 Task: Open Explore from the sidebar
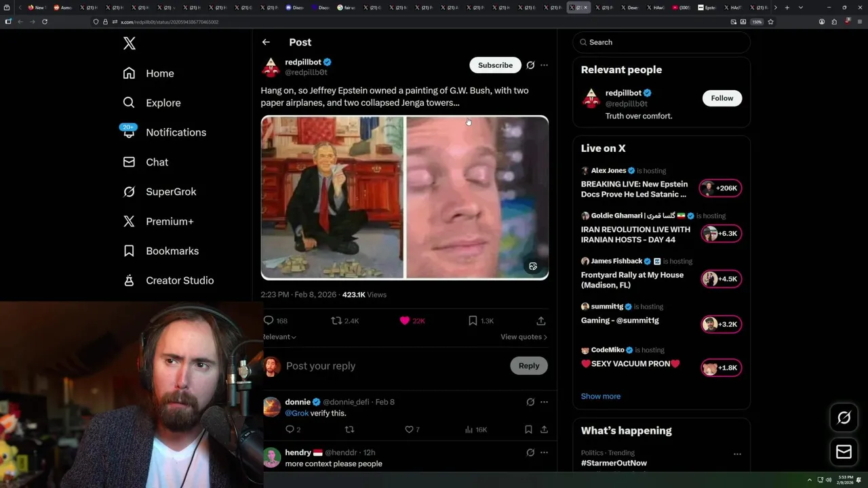(x=152, y=103)
